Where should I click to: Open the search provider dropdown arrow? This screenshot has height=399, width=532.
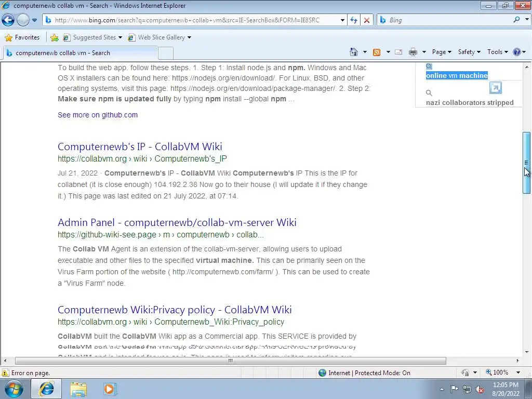click(527, 20)
